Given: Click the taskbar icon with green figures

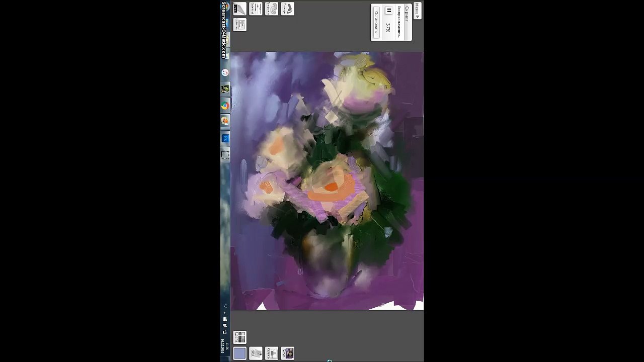Looking at the screenshot, I should (225, 89).
